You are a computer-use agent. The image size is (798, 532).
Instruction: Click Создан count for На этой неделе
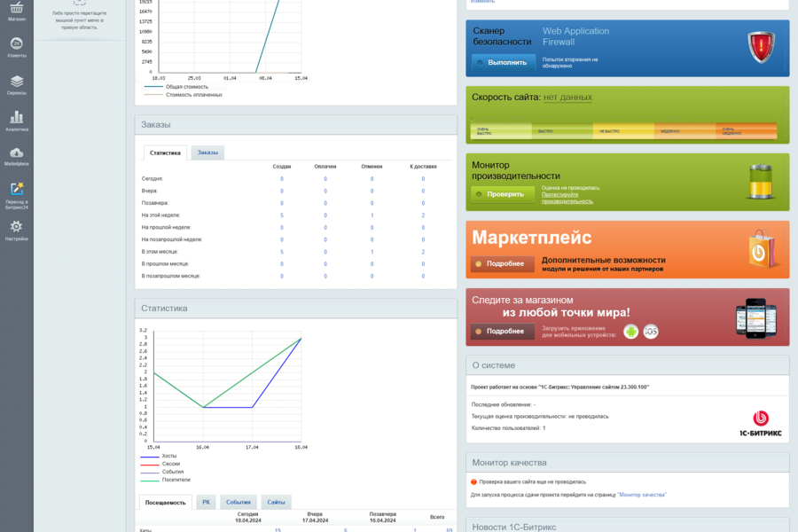[x=282, y=215]
